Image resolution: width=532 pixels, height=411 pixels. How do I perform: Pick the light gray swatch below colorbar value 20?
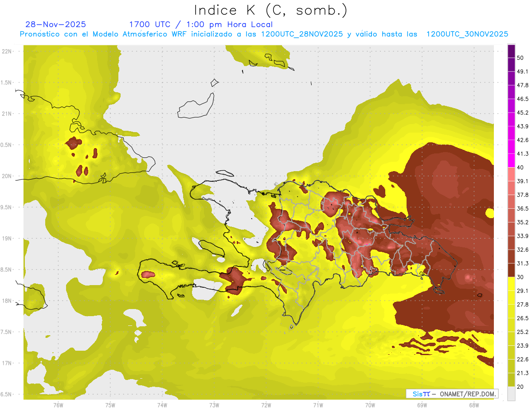point(511,393)
